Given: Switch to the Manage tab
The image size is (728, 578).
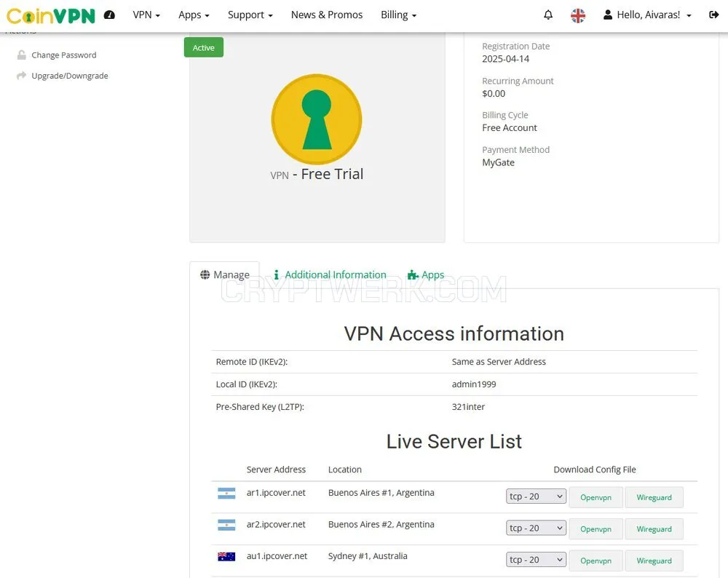Looking at the screenshot, I should coord(225,275).
